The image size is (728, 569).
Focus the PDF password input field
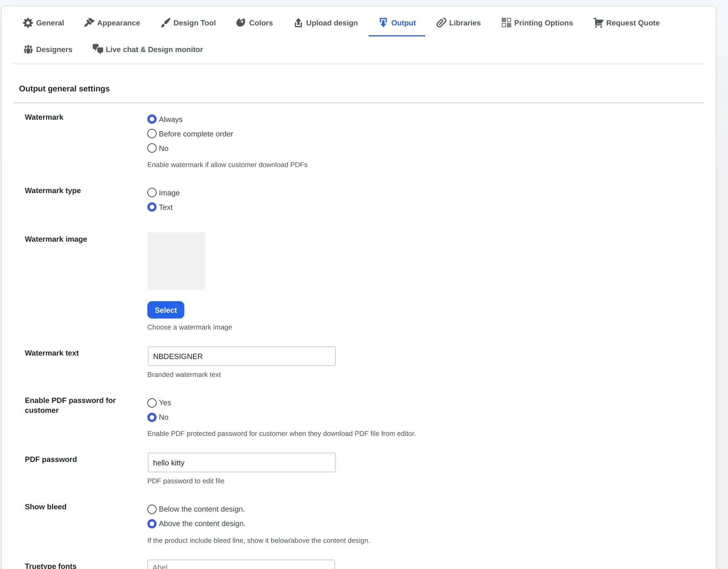242,462
